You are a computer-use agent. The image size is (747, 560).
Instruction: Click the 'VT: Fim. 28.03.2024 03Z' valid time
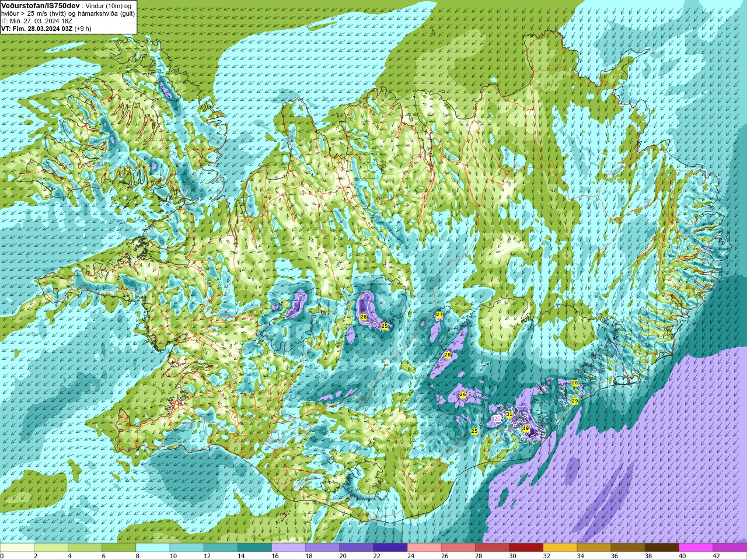click(37, 28)
